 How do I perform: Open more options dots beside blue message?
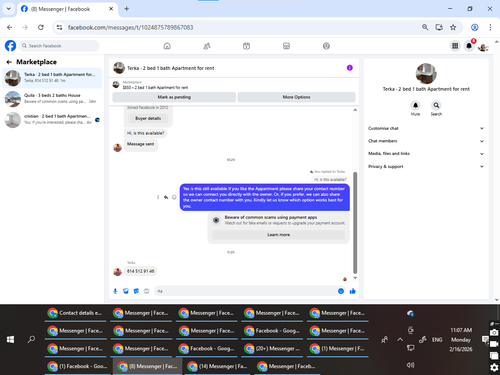click(158, 197)
